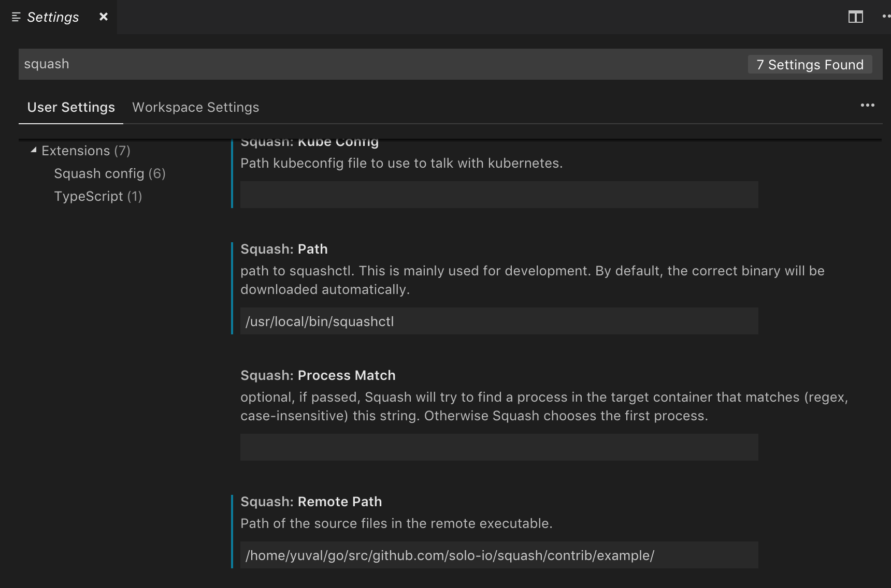Edit the Squash Path field with /usr/local/bin/squashctl
The height and width of the screenshot is (588, 891).
coord(499,321)
